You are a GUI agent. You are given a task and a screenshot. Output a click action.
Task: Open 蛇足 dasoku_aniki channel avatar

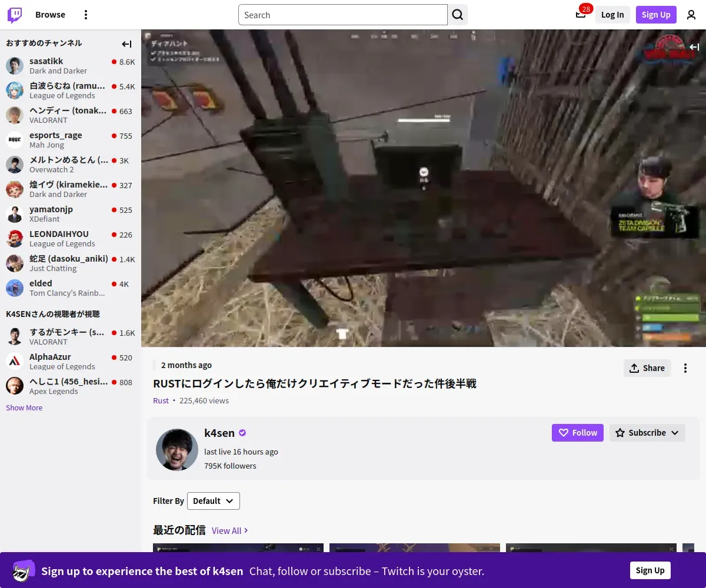(15, 263)
